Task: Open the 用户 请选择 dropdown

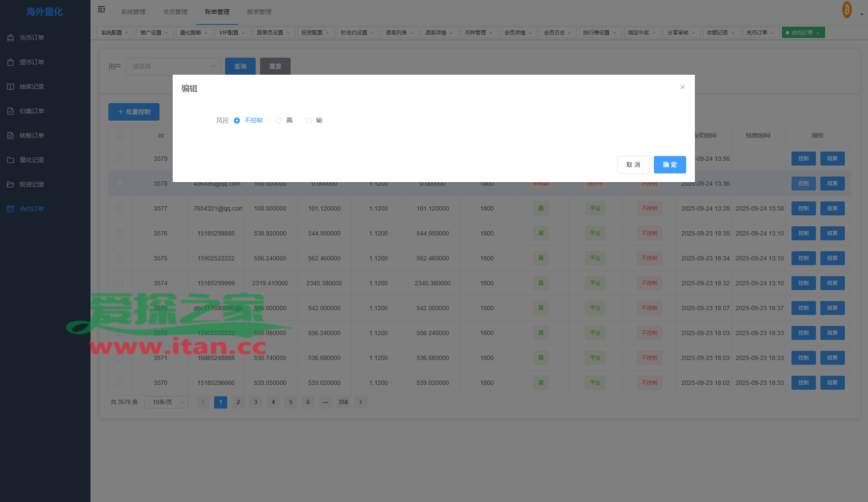Action: pos(173,66)
